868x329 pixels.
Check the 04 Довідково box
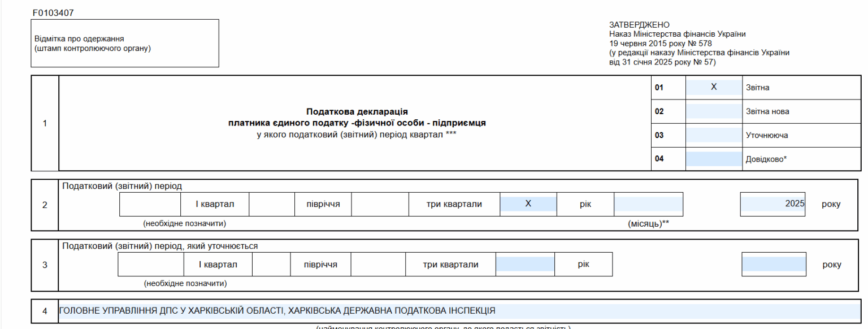click(713, 159)
